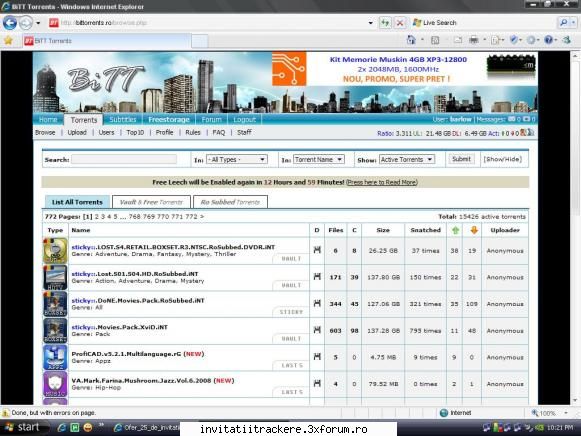
Task: Click the torrent Search text field
Action: pyautogui.click(x=124, y=160)
